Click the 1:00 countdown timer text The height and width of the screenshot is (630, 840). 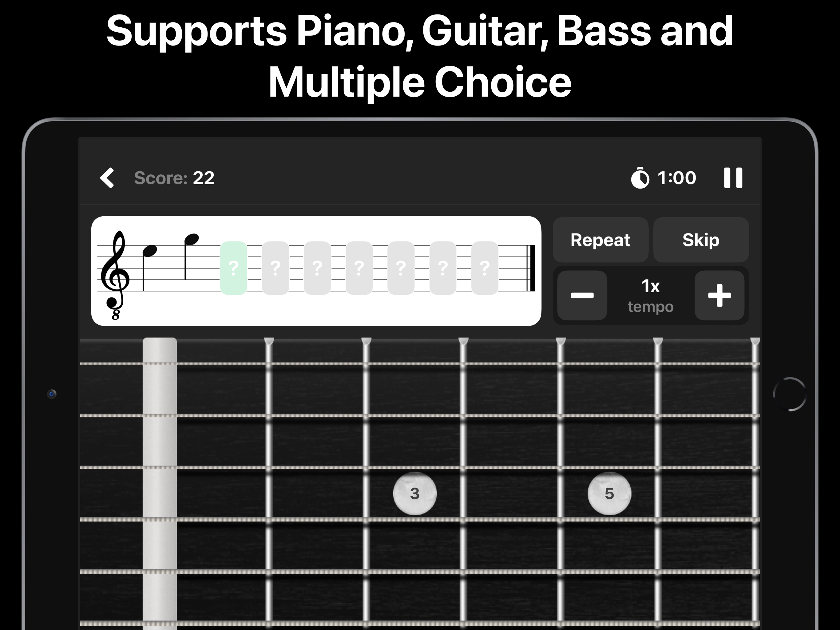point(677,178)
